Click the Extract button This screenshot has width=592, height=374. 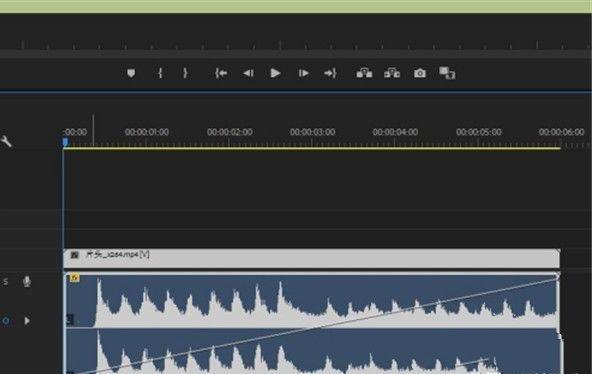392,73
